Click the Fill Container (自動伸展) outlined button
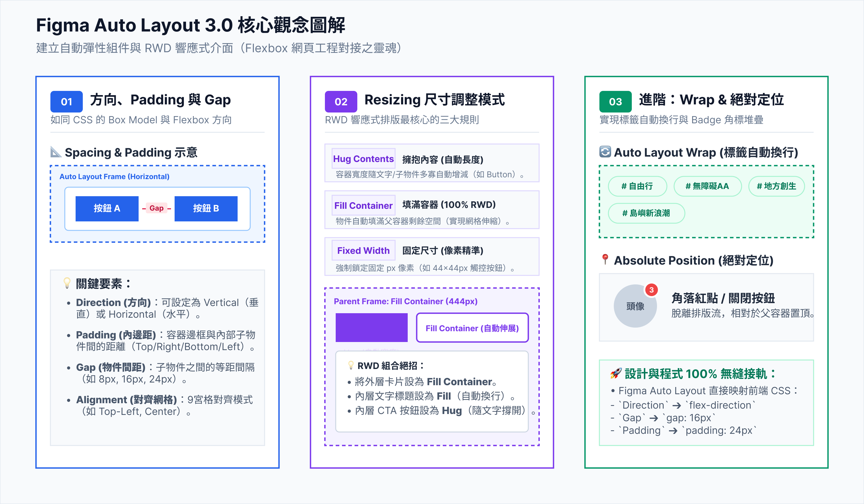Screen dimensions: 864x504 [x=472, y=328]
